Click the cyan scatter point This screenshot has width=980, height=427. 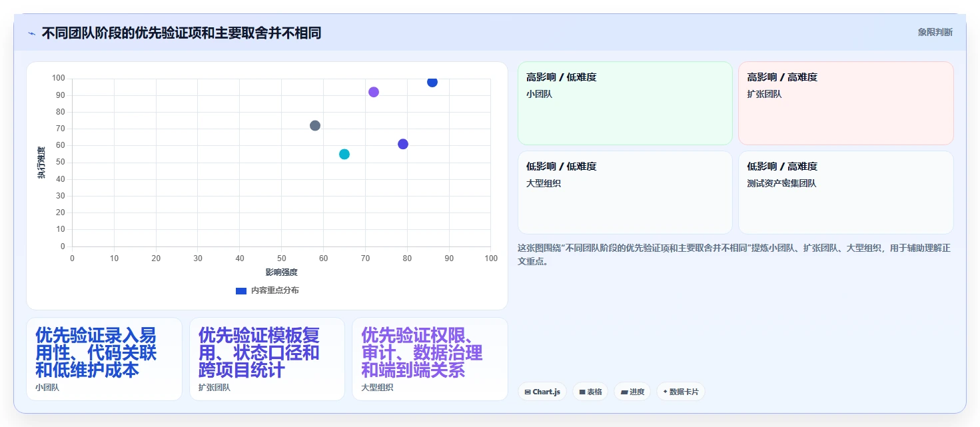(344, 154)
